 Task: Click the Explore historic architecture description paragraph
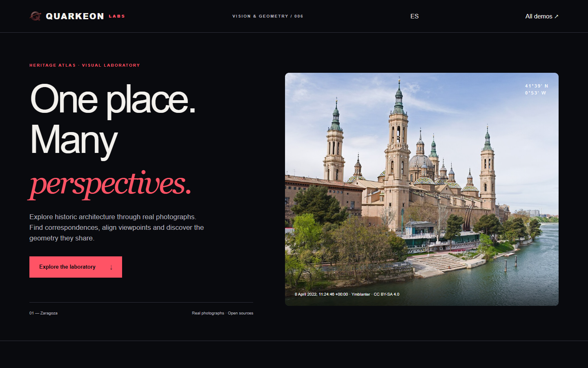click(x=117, y=227)
